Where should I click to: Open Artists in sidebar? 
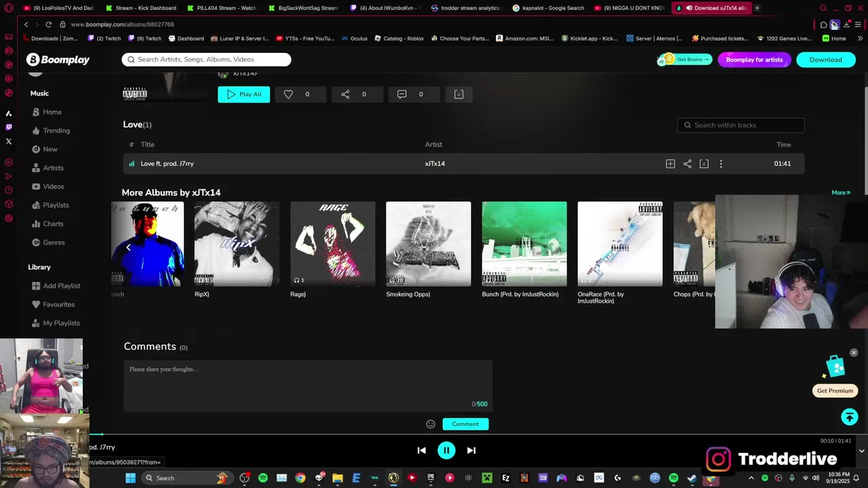click(47, 168)
